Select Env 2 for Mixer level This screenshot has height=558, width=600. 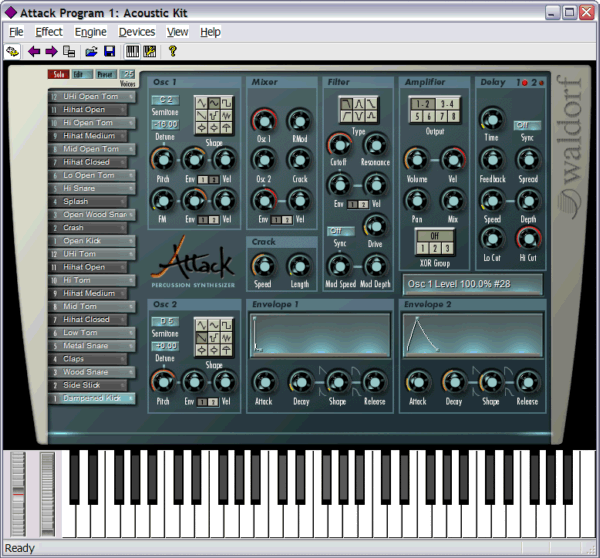[x=287, y=220]
